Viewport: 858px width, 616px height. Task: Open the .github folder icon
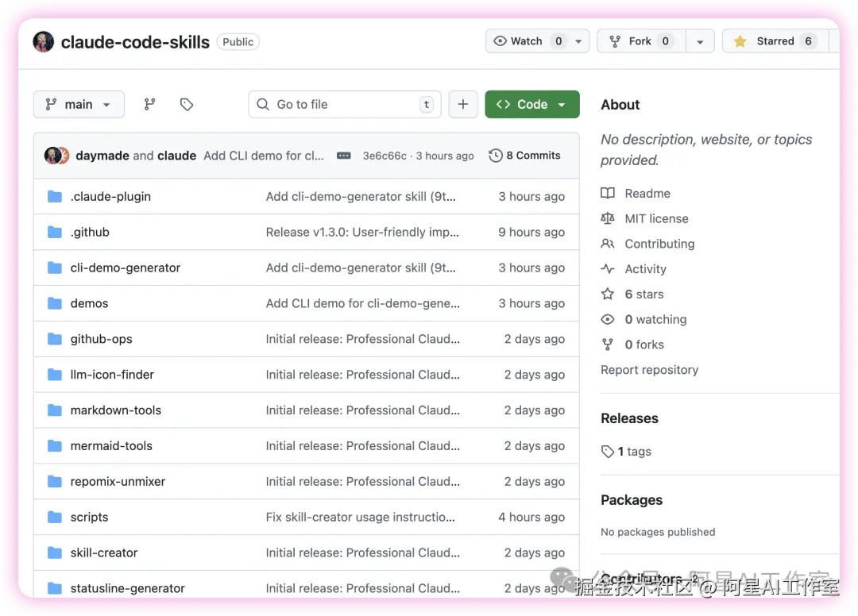[55, 233]
